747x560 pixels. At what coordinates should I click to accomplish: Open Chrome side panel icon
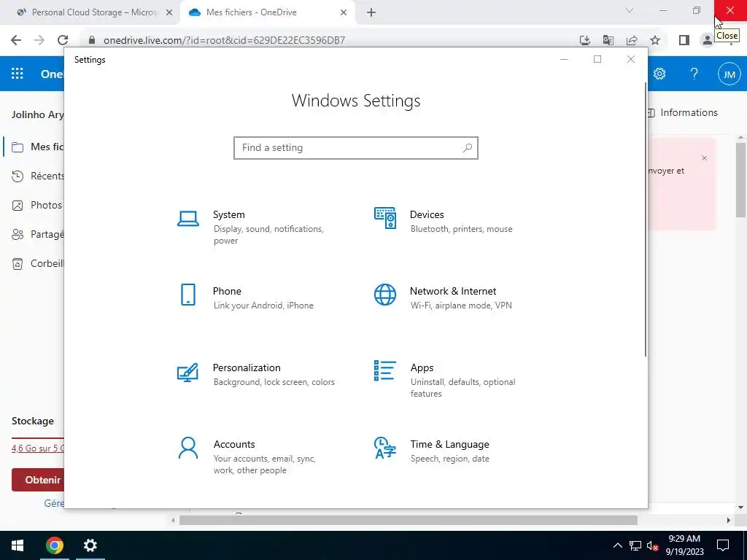684,40
